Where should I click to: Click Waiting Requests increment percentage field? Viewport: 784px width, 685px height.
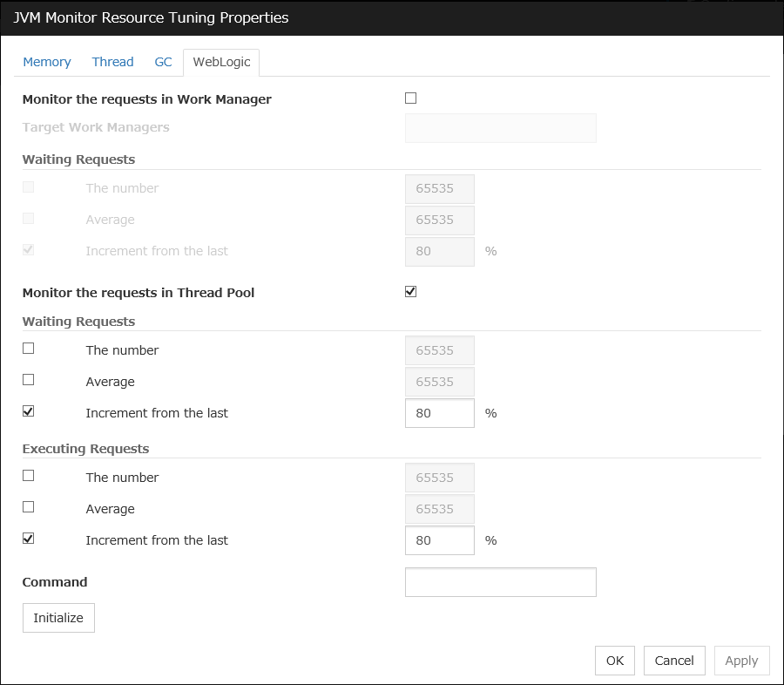[x=440, y=413]
